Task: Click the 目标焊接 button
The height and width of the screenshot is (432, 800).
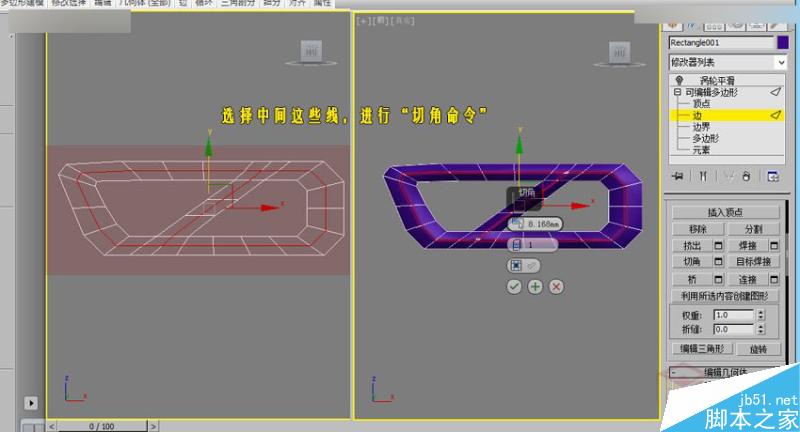Action: tap(754, 262)
